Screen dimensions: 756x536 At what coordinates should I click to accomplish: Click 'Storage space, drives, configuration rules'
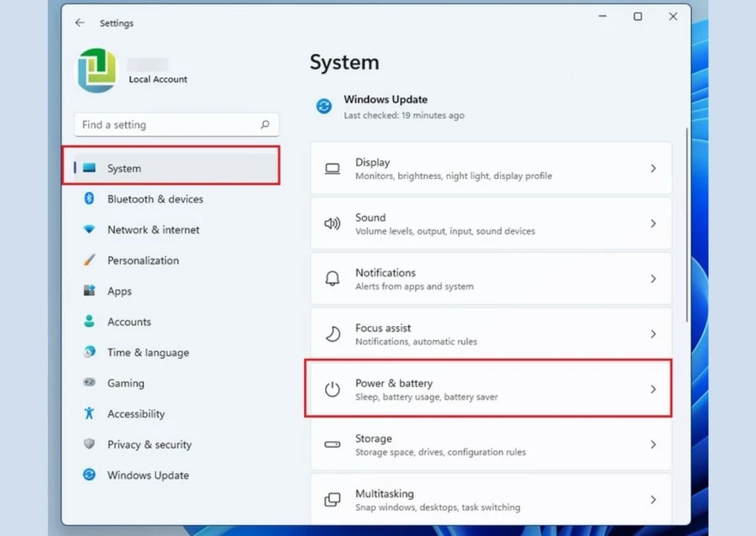(441, 452)
